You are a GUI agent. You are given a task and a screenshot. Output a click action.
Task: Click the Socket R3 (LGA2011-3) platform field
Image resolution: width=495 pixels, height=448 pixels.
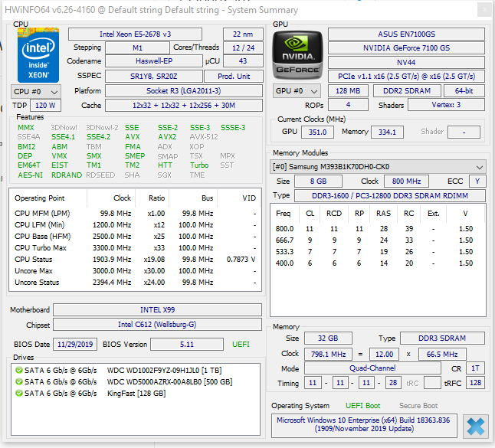(x=184, y=91)
